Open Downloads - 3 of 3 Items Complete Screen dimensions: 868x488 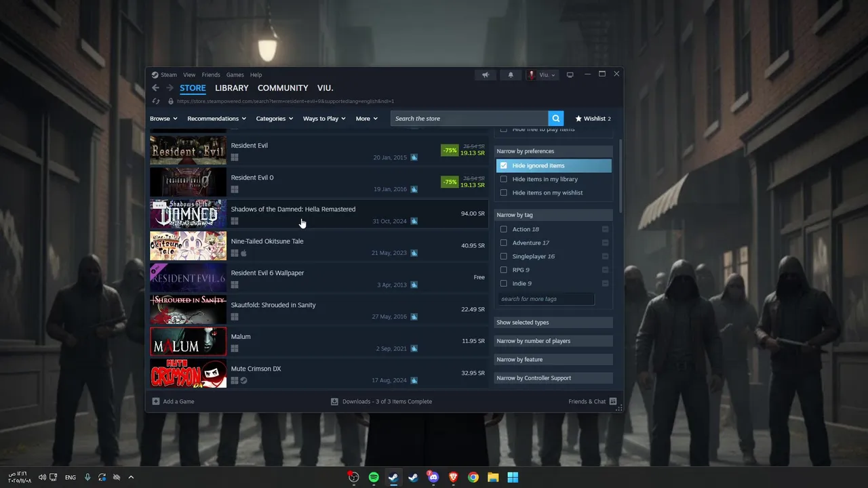pyautogui.click(x=387, y=401)
